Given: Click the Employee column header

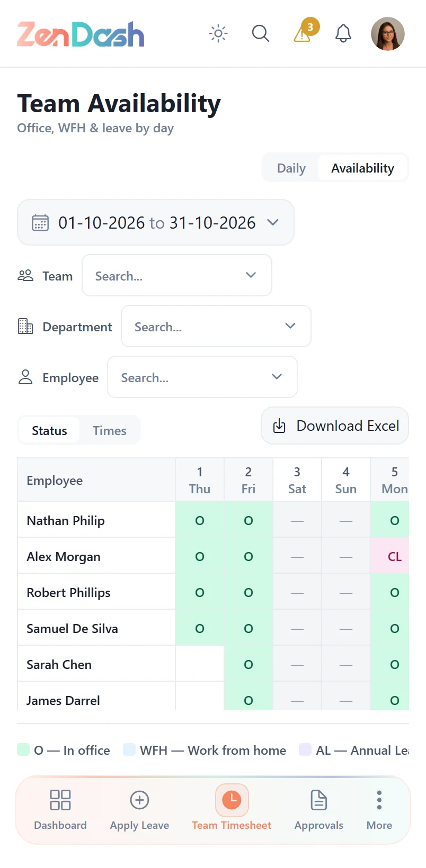Looking at the screenshot, I should 96,480.
